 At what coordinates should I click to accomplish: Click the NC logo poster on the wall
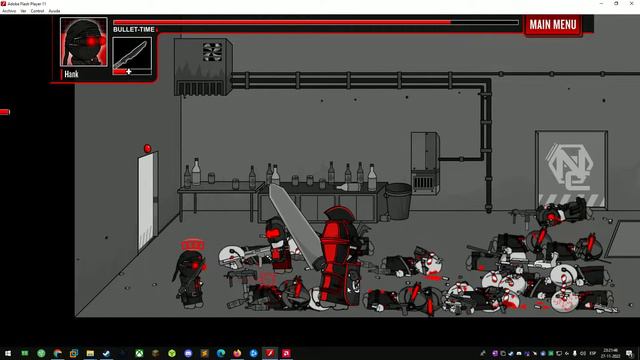tap(571, 169)
